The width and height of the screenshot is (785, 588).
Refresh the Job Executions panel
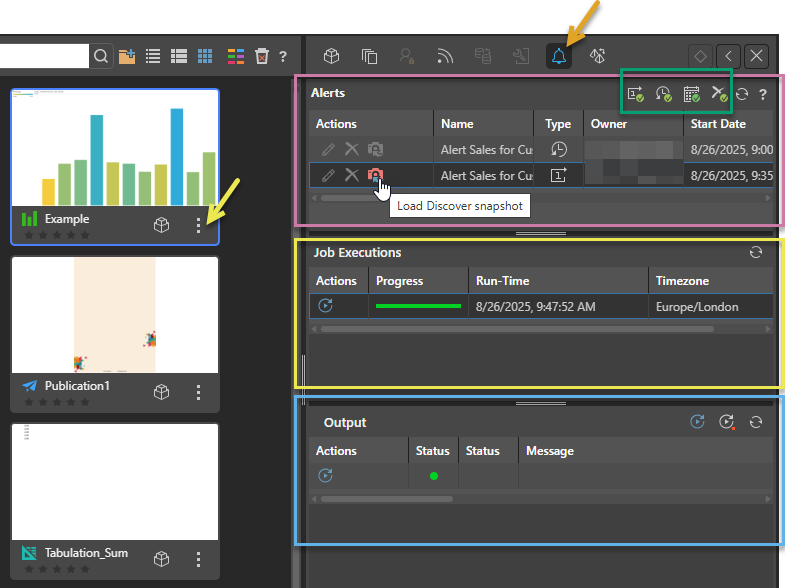[756, 253]
